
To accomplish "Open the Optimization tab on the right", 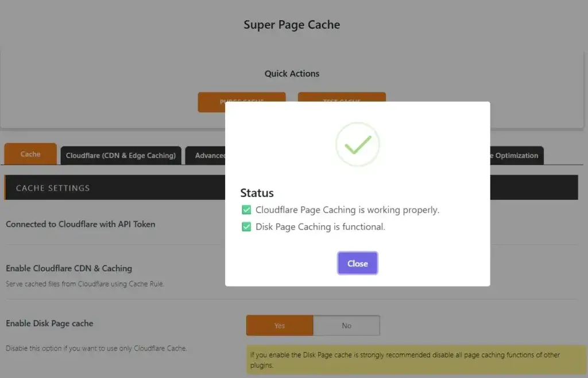I will pyautogui.click(x=517, y=155).
